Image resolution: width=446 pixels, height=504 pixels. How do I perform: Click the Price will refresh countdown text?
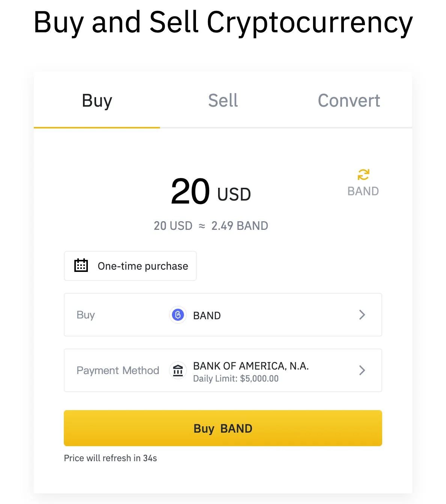[110, 458]
